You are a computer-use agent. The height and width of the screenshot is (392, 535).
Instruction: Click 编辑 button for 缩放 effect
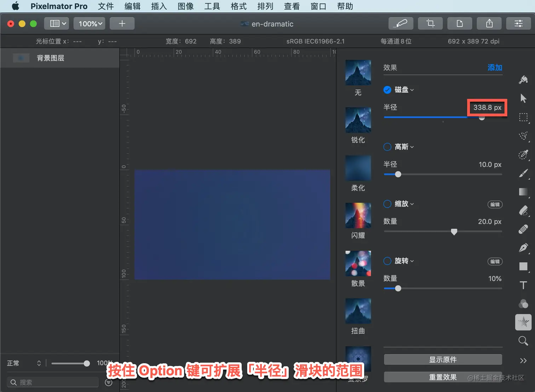[495, 204]
